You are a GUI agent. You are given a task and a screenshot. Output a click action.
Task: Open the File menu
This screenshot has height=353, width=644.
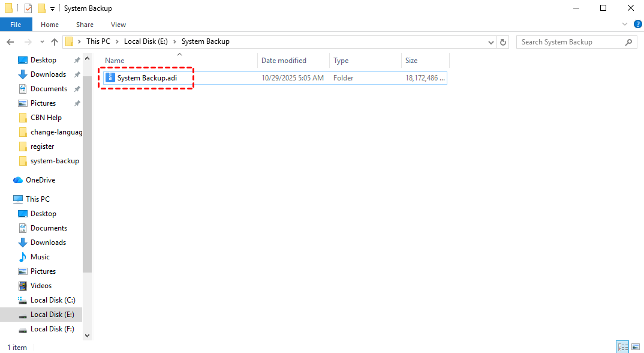click(16, 25)
